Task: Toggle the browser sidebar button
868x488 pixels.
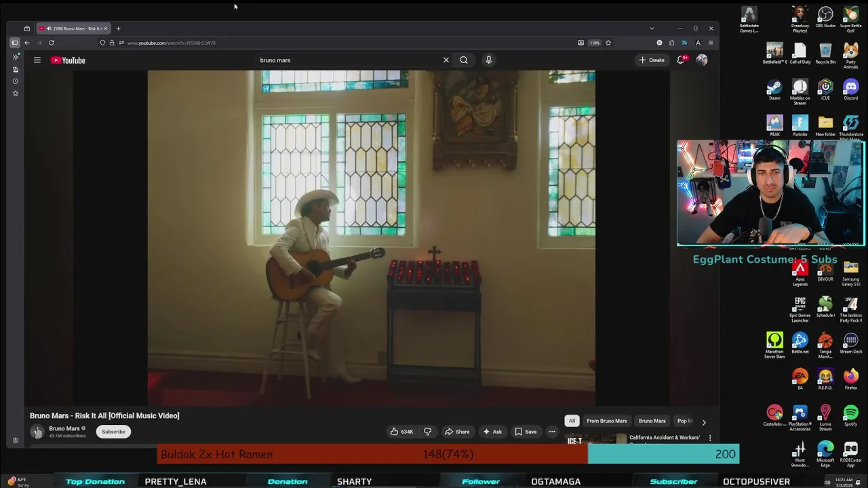Action: (14, 43)
